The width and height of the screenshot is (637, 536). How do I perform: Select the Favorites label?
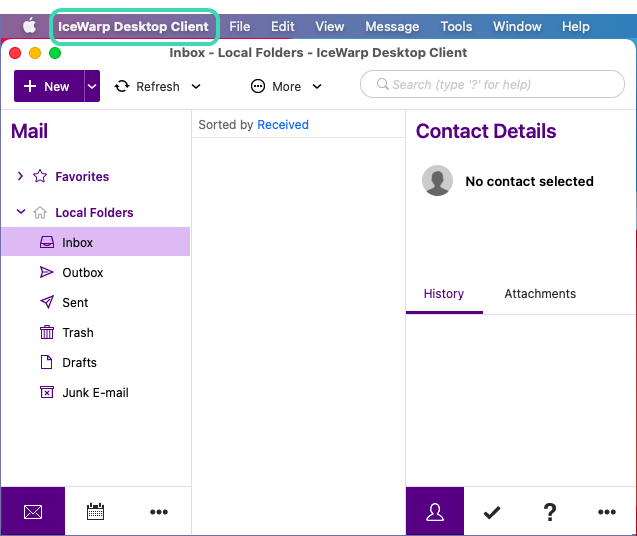point(82,176)
